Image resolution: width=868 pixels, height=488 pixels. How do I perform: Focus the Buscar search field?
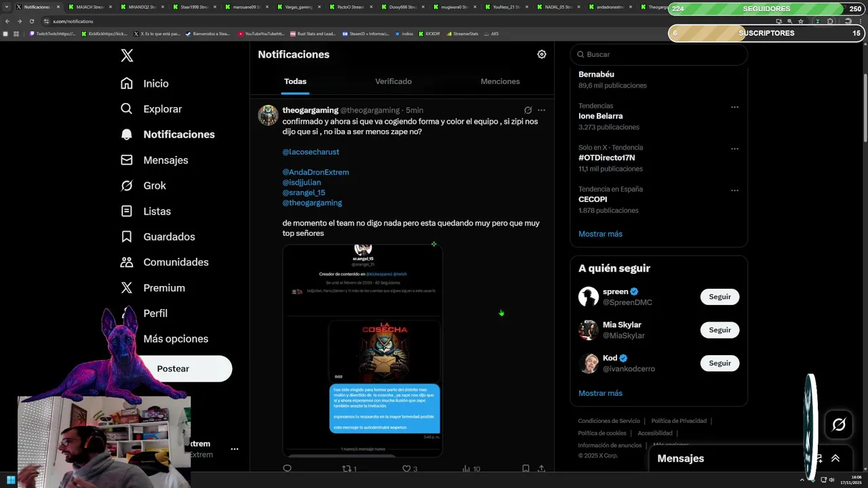tap(659, 54)
